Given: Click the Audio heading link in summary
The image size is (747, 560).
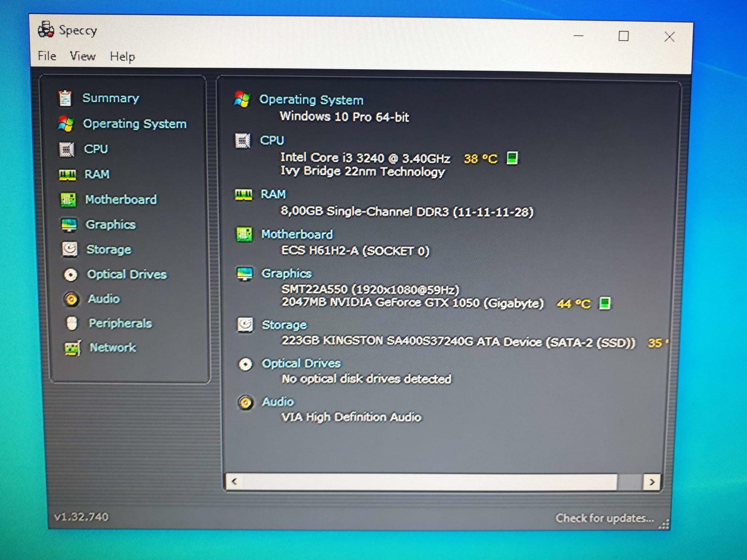Looking at the screenshot, I should (x=278, y=402).
